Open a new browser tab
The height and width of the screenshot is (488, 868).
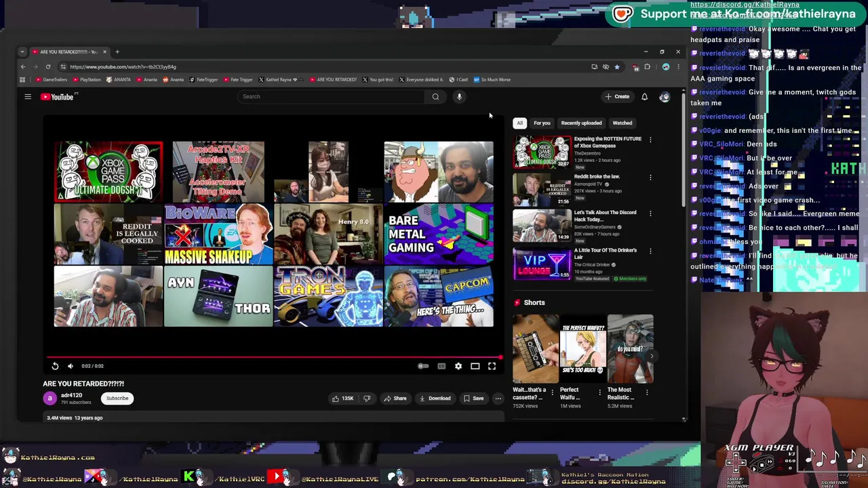coord(117,52)
